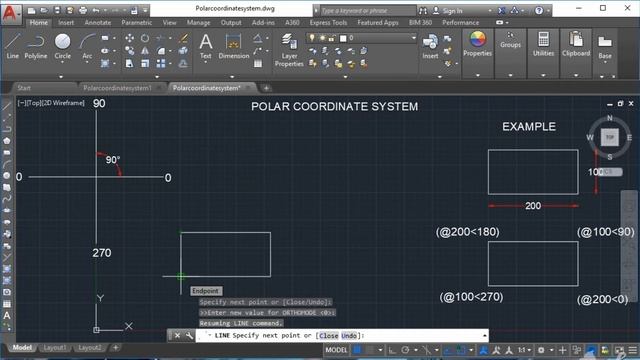
Task: Click the Rectangular Array icon
Action: click(x=161, y=63)
